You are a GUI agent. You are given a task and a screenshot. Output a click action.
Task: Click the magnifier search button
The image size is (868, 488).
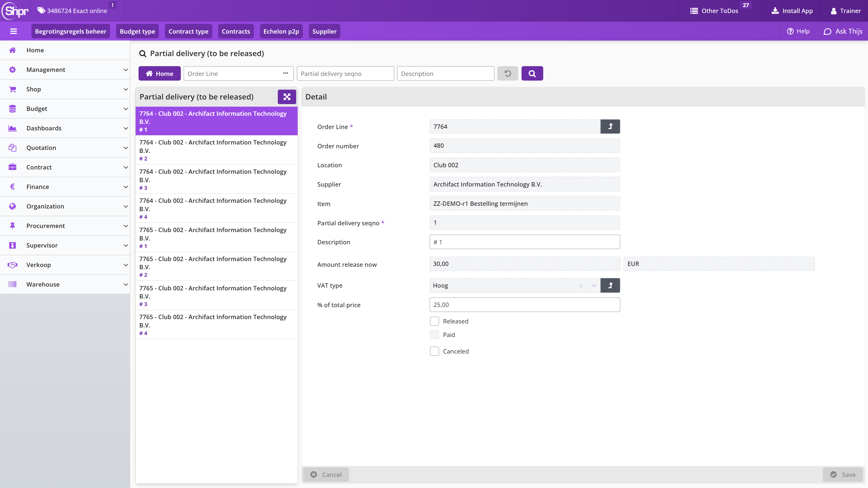pos(532,73)
